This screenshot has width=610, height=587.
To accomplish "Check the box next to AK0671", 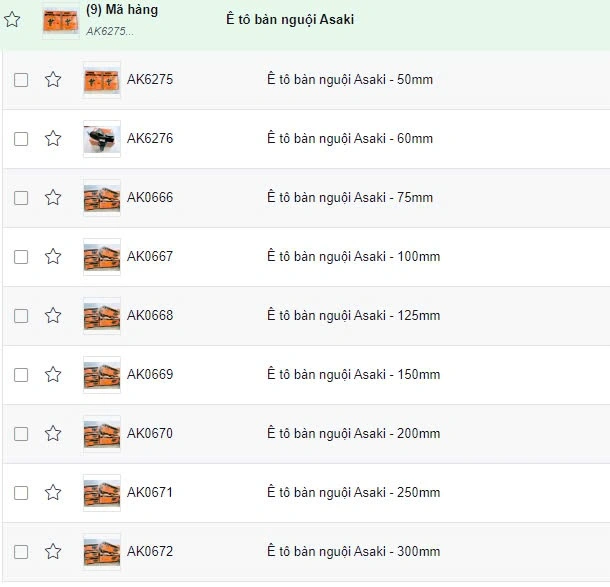I will (21, 493).
